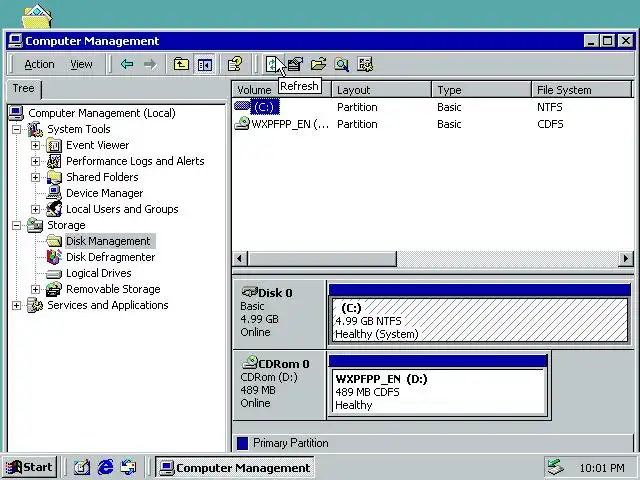Click the volume list scroll right arrow

pos(625,258)
